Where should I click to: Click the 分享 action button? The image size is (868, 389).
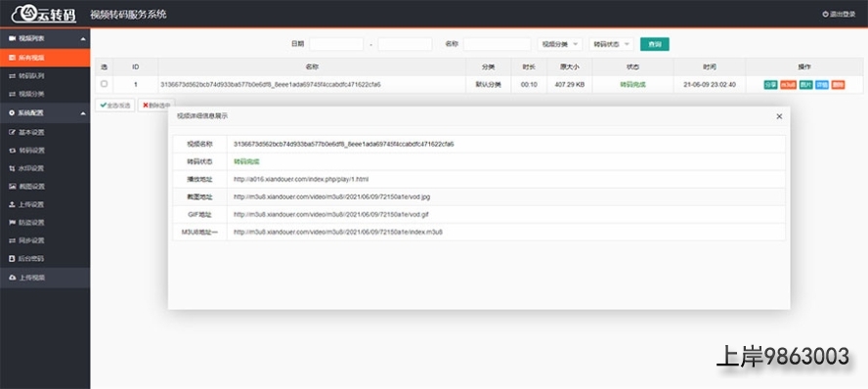770,85
